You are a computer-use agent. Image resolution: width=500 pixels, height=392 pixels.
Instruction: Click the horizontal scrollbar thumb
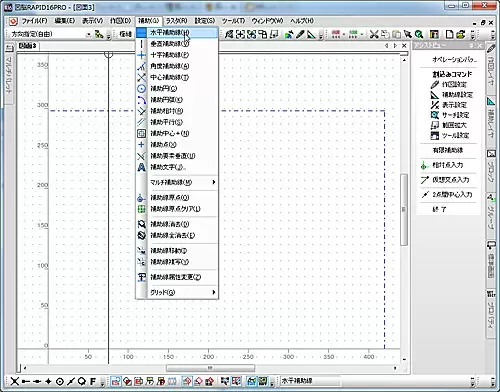point(210,368)
